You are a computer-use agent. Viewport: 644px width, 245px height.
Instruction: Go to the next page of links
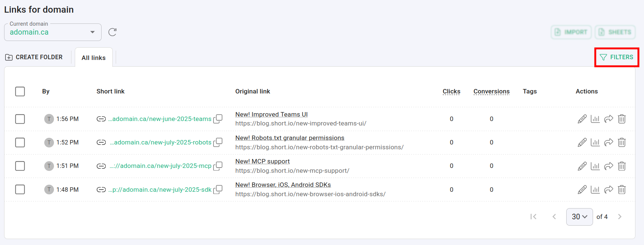point(620,217)
